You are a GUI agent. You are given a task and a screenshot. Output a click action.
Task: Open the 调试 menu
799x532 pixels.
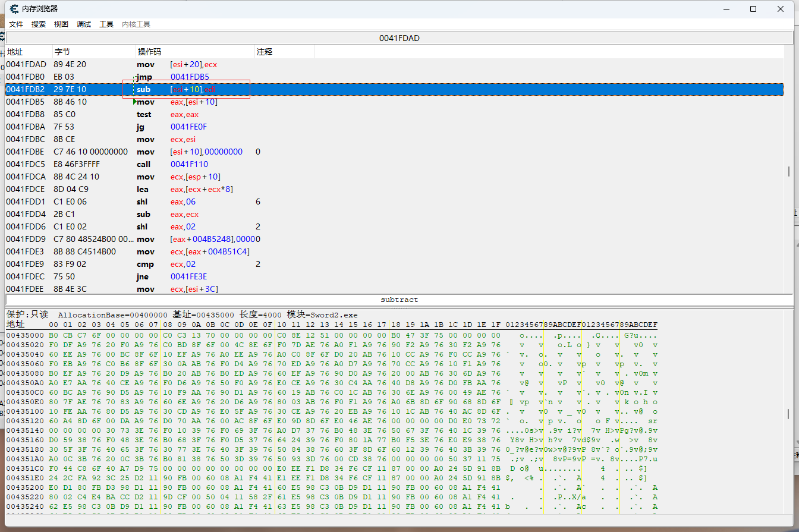tap(84, 24)
